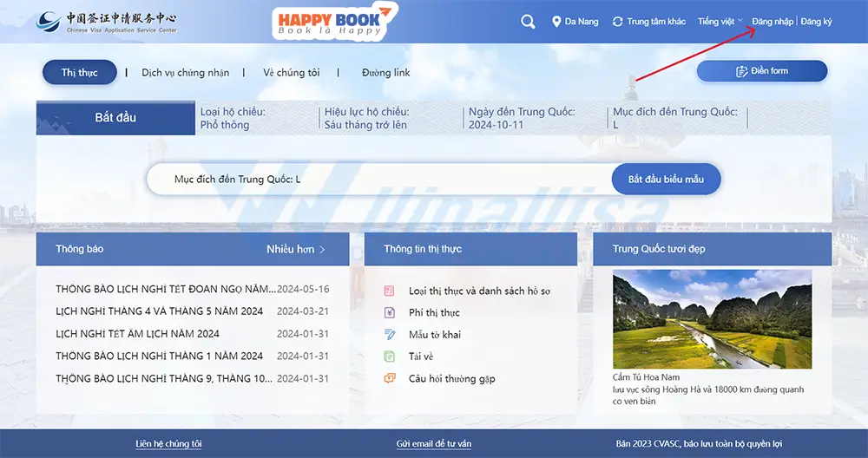
Task: Click the Liên hệ chúng tôi footer link
Action: [x=168, y=443]
